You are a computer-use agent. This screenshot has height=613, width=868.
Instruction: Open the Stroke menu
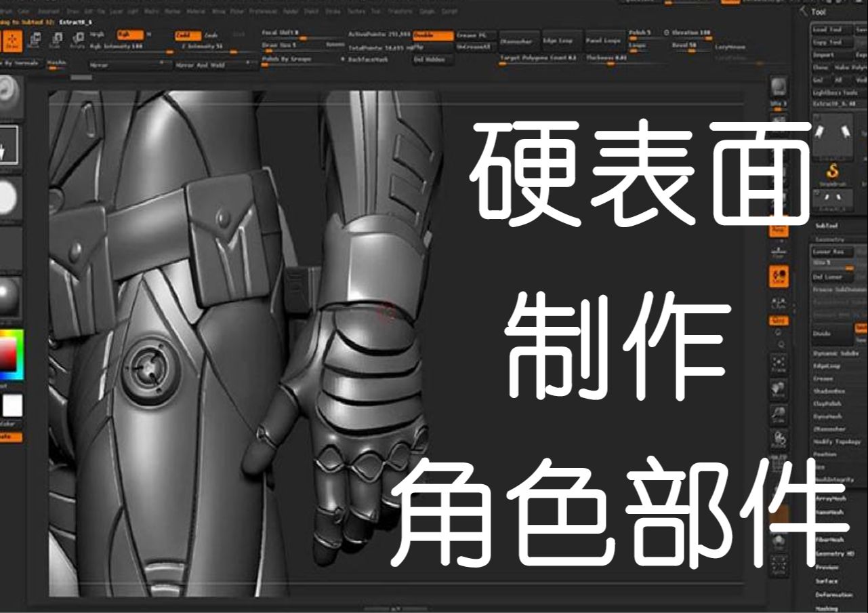coord(333,12)
